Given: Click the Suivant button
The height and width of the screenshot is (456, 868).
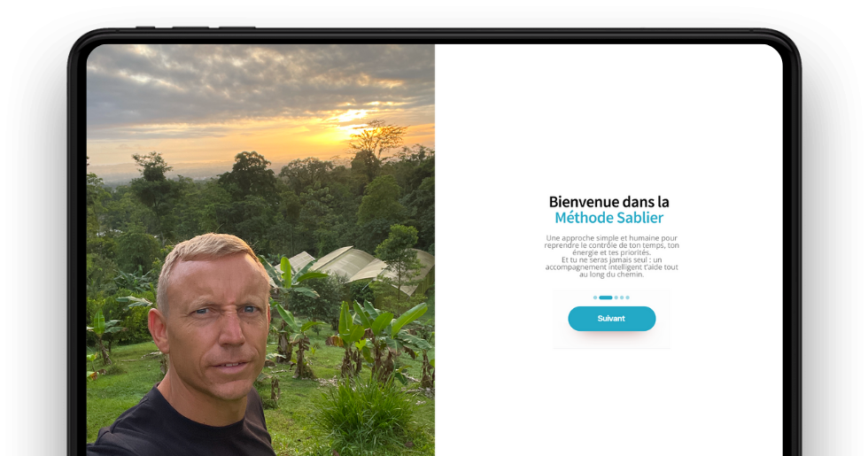Looking at the screenshot, I should pos(612,319).
